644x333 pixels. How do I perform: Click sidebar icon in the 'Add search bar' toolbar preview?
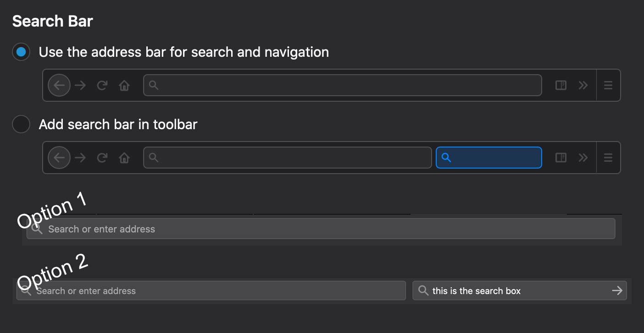click(x=561, y=158)
